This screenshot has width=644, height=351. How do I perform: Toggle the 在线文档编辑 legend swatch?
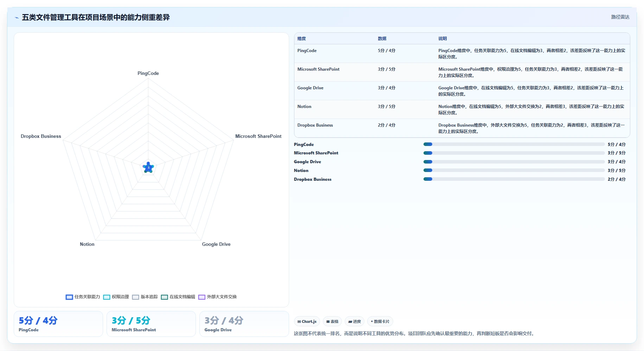164,297
